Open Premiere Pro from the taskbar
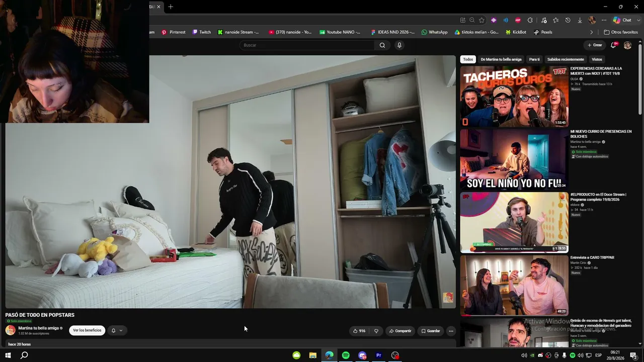This screenshot has height=362, width=644. [379, 355]
